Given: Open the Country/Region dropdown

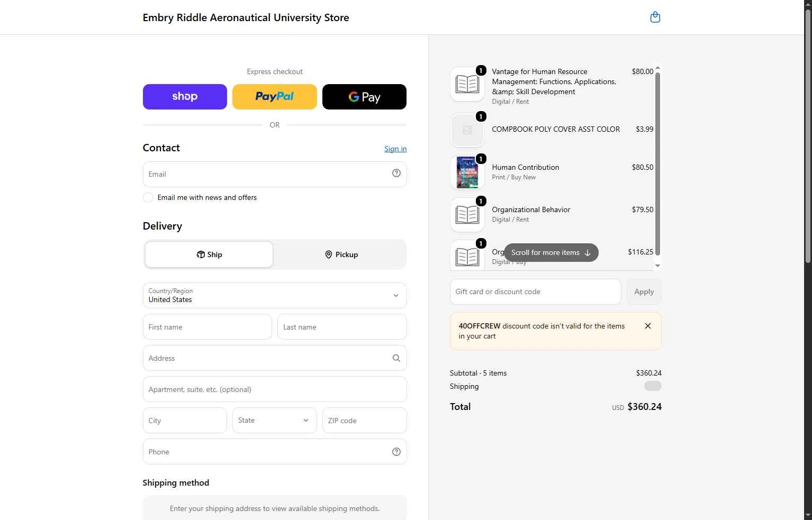Looking at the screenshot, I should pos(275,295).
